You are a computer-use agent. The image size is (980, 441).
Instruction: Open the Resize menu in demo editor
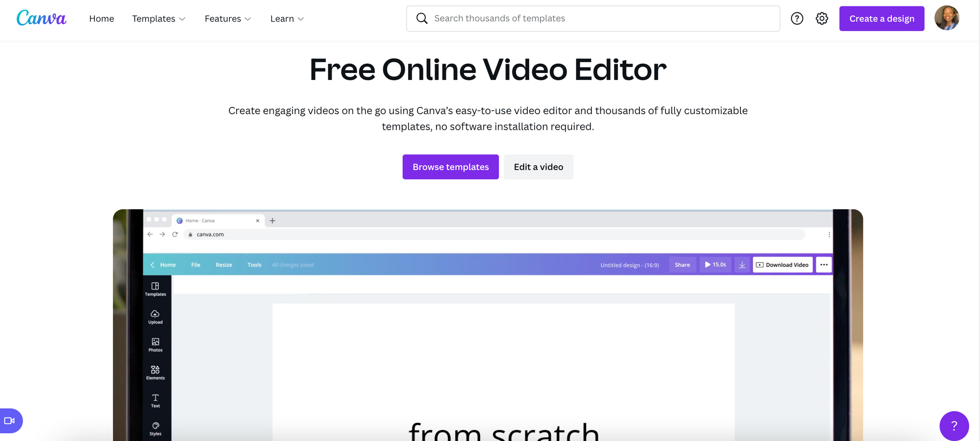pos(224,265)
